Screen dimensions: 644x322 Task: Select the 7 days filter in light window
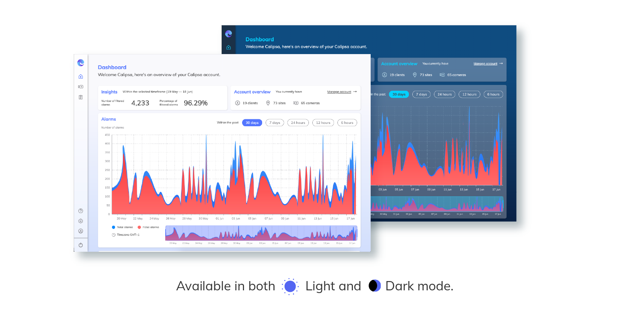tap(275, 123)
